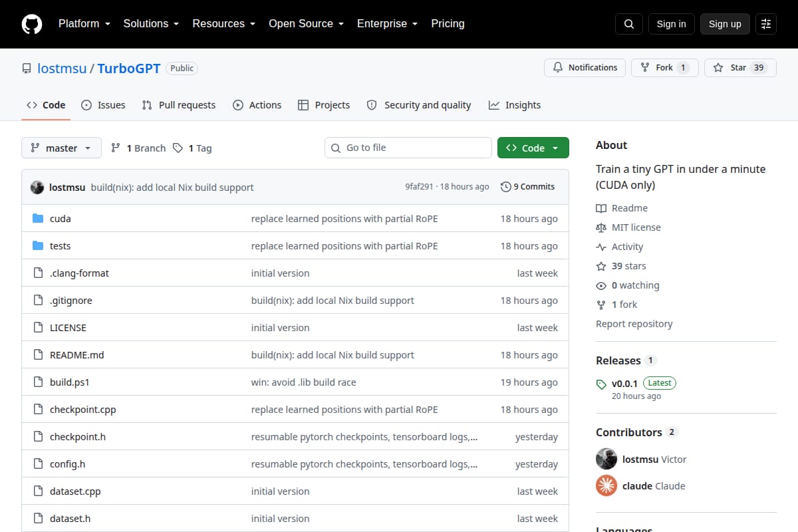Switch to the Pull requests tab
The image size is (798, 532).
[179, 105]
